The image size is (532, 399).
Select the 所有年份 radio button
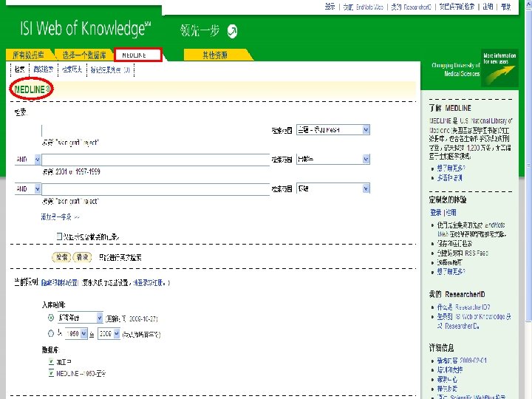tap(51, 318)
